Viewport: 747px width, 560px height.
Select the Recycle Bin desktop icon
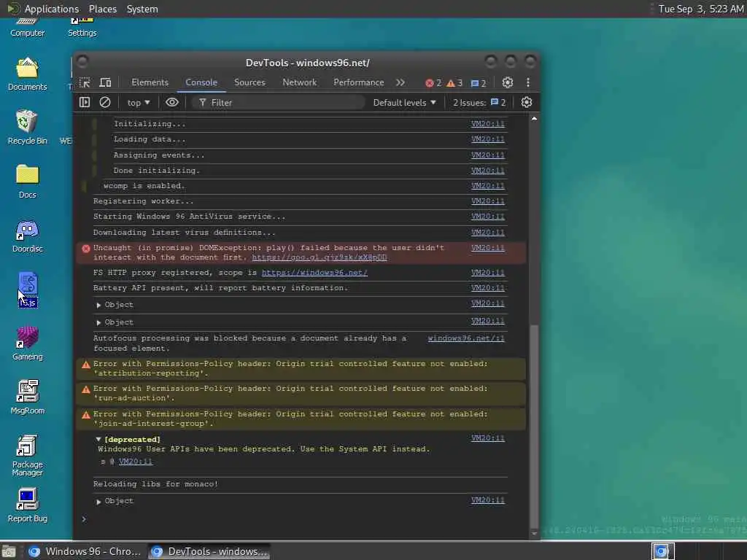27,128
